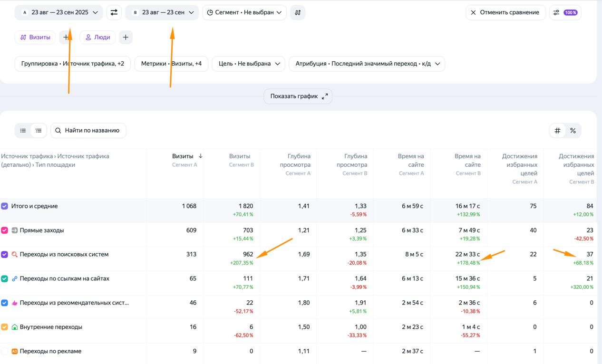
Task: Select the Визиты metric tab
Action: (x=35, y=37)
